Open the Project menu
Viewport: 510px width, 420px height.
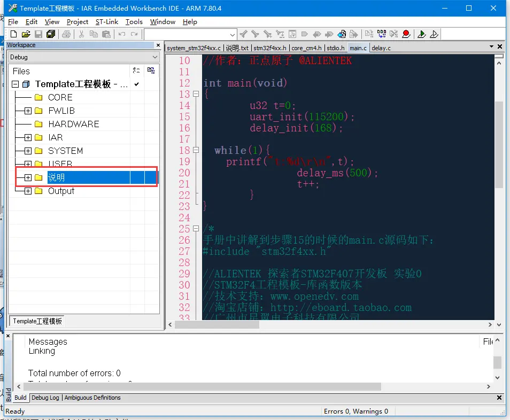point(78,22)
